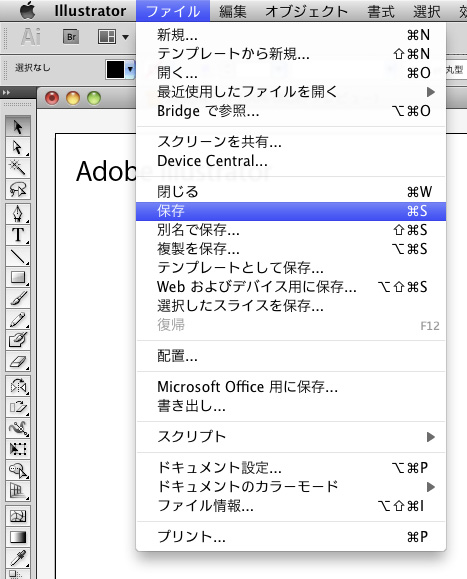Screen dimensions: 467x579
Task: Choose 別名で保存...
Action: click(291, 230)
